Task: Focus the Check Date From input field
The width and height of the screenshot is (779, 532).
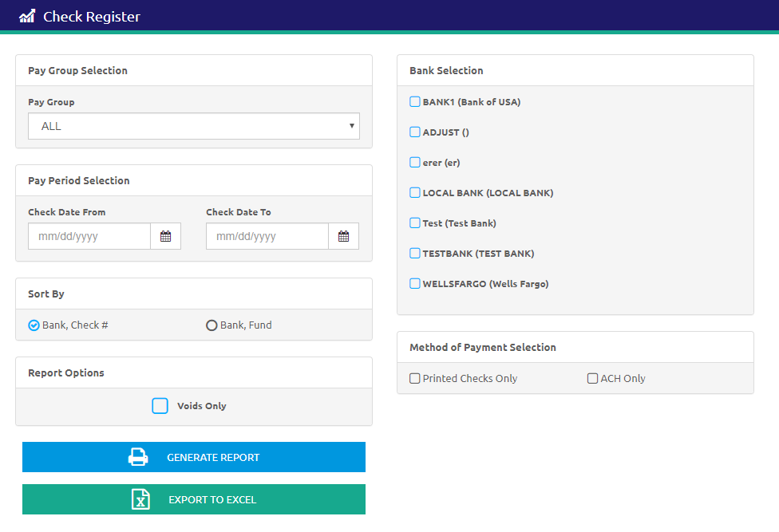Action: tap(89, 236)
